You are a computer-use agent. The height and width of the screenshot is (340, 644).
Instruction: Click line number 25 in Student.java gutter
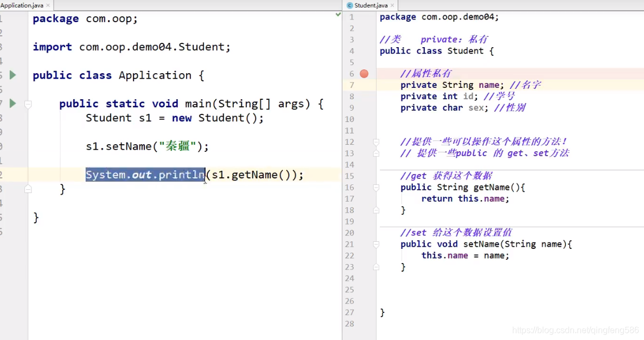[x=349, y=290]
